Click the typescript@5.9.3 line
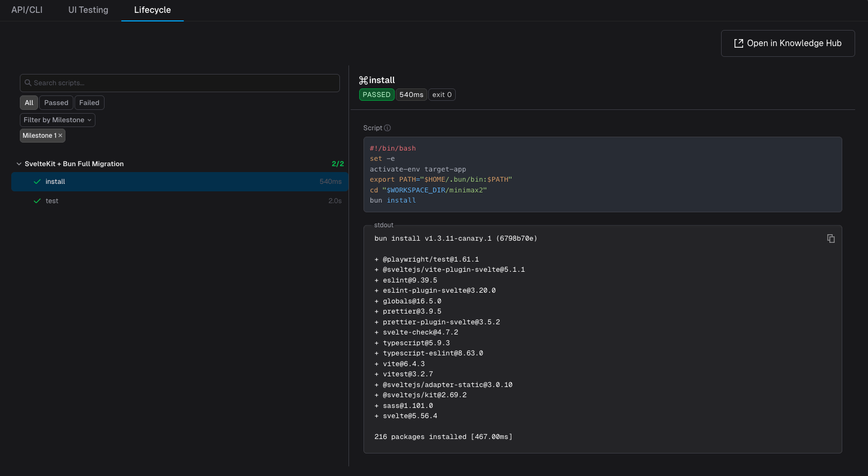The width and height of the screenshot is (868, 476). coord(412,343)
